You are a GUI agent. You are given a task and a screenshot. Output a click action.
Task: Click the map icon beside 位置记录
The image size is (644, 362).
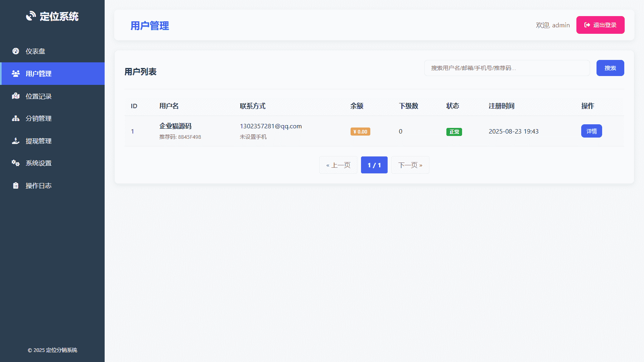(x=16, y=96)
